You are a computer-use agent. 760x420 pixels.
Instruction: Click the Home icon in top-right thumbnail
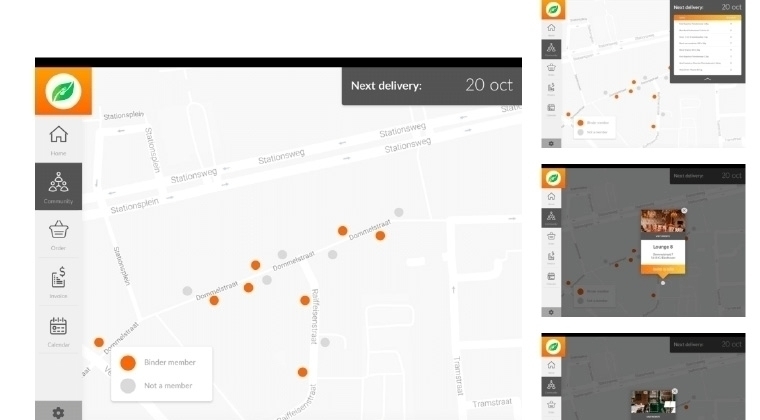point(551,29)
